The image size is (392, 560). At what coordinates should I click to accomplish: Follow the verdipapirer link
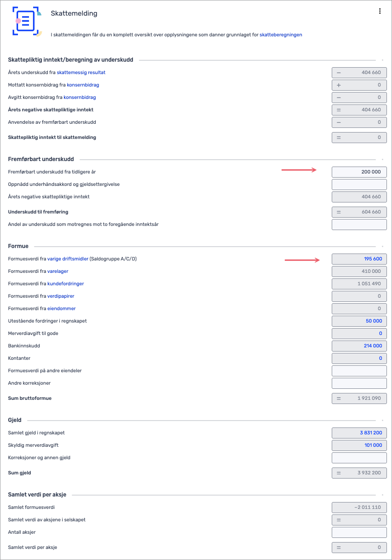[61, 296]
